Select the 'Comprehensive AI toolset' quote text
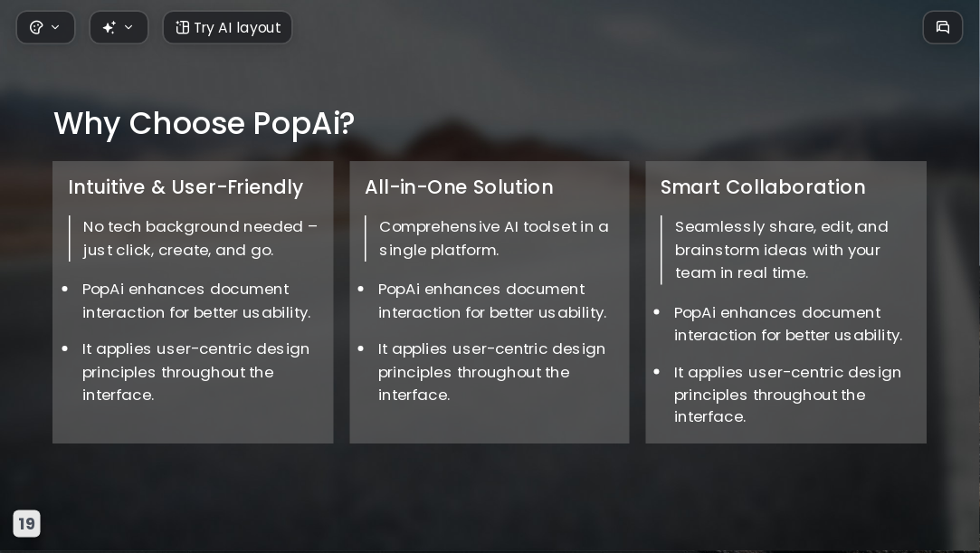 [494, 238]
